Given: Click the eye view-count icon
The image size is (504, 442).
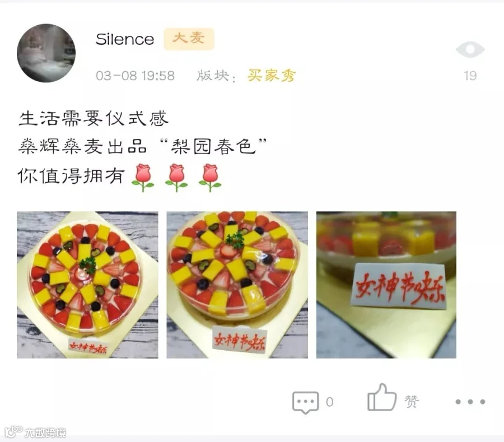Looking at the screenshot, I should pos(470,49).
